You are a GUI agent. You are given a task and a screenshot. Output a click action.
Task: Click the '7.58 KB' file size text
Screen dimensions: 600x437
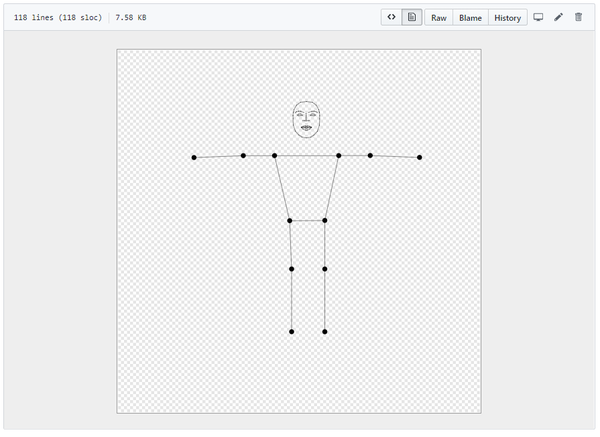click(131, 18)
